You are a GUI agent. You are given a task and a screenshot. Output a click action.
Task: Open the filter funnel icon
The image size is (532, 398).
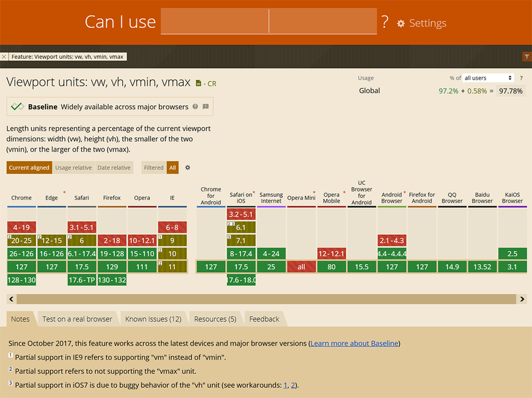[x=527, y=56]
